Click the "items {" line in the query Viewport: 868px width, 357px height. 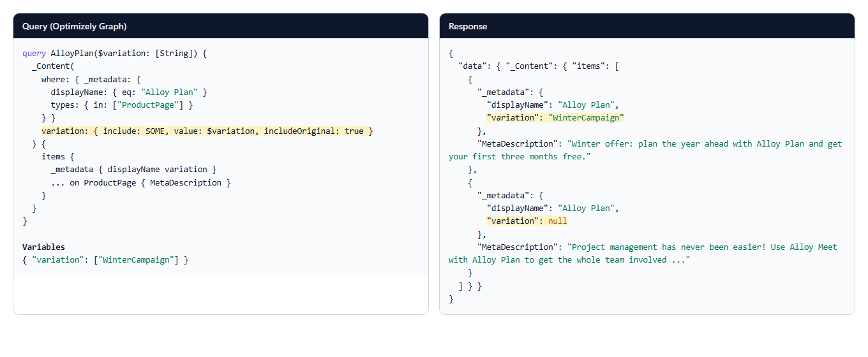(x=58, y=156)
